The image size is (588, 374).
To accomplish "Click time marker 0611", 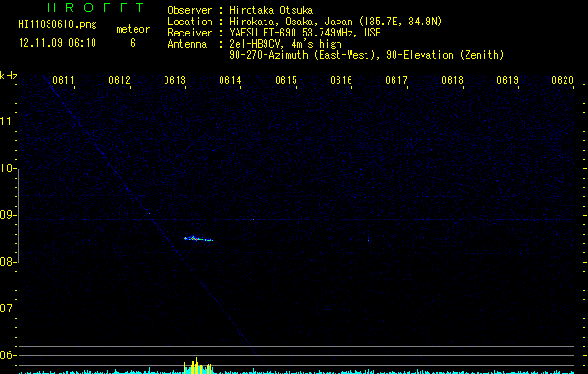I will click(63, 80).
